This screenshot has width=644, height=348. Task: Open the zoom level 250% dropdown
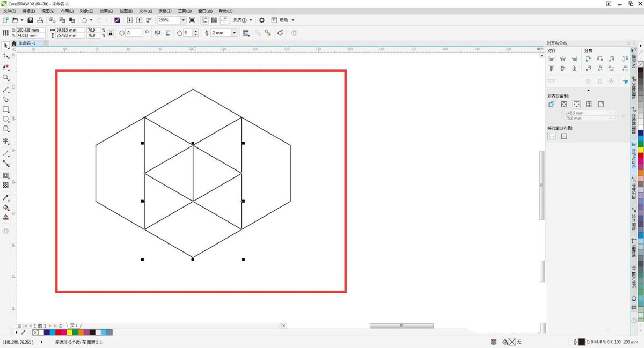tap(183, 20)
